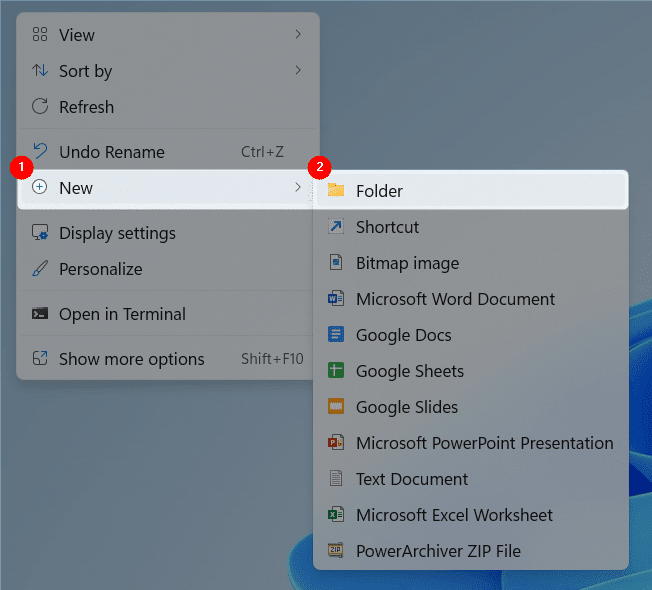This screenshot has height=590, width=652.
Task: Choose Undo Rename in the menu
Action: click(x=168, y=152)
